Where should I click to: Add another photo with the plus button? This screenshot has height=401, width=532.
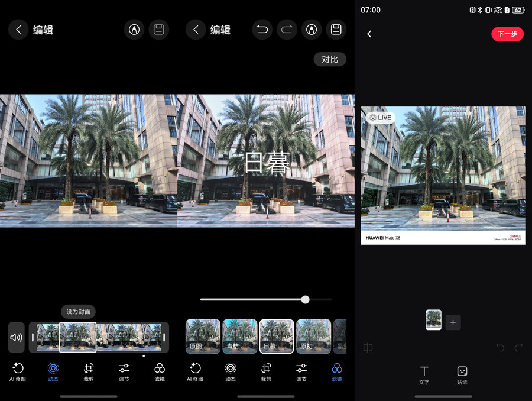(x=453, y=322)
